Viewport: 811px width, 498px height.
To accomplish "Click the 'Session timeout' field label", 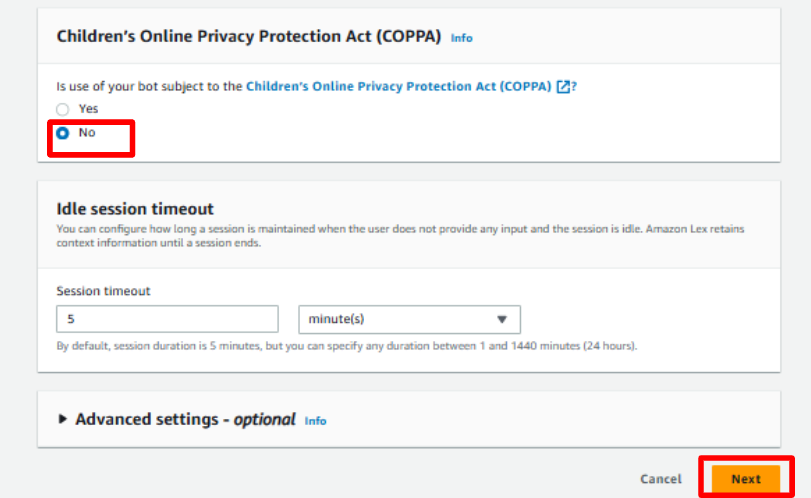I will tap(103, 291).
